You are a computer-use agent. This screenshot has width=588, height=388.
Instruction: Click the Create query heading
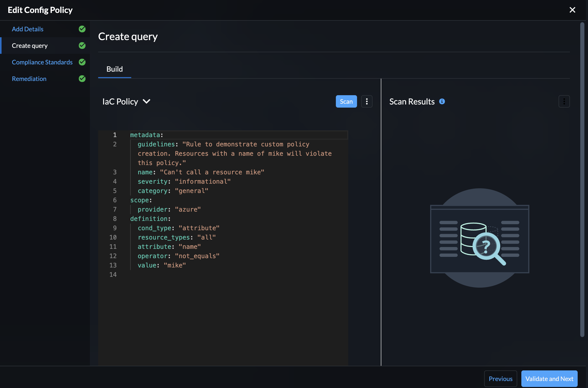pyautogui.click(x=128, y=37)
